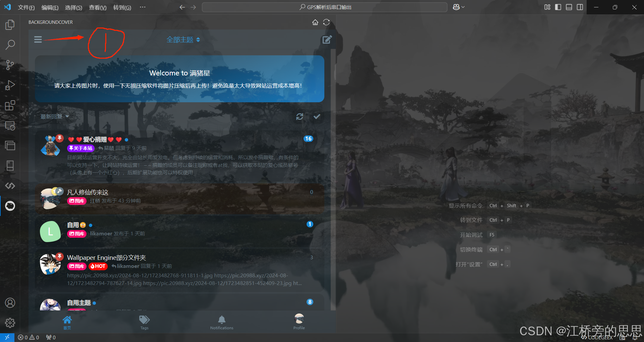Open the Copilot chat icon beside search bar

click(456, 7)
